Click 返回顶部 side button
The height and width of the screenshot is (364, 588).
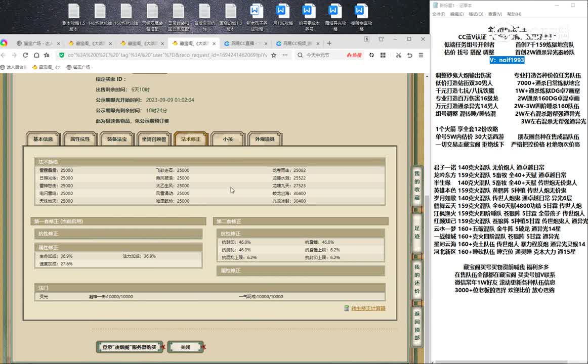(417, 325)
